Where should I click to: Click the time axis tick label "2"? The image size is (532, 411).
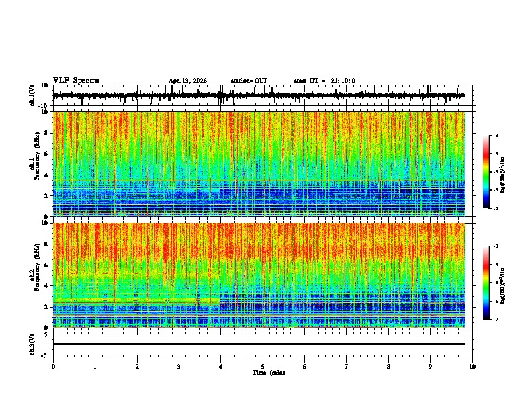[137, 367]
